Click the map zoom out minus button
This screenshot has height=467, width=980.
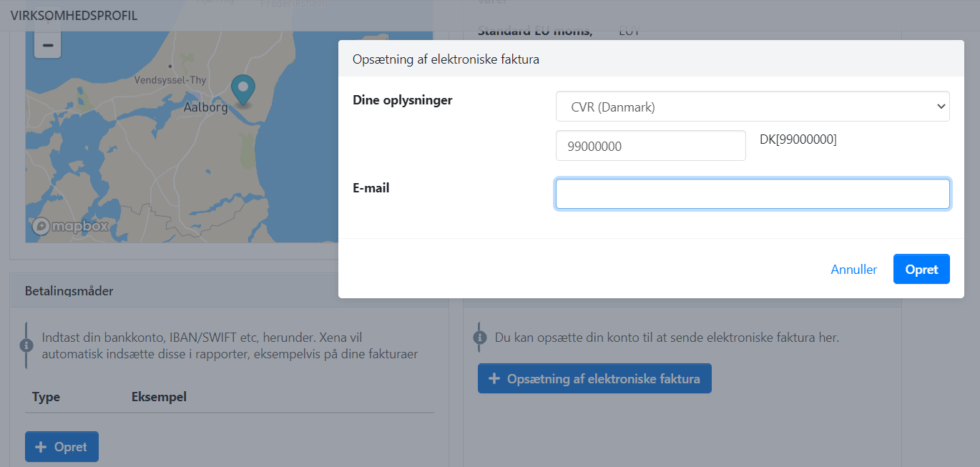point(47,45)
